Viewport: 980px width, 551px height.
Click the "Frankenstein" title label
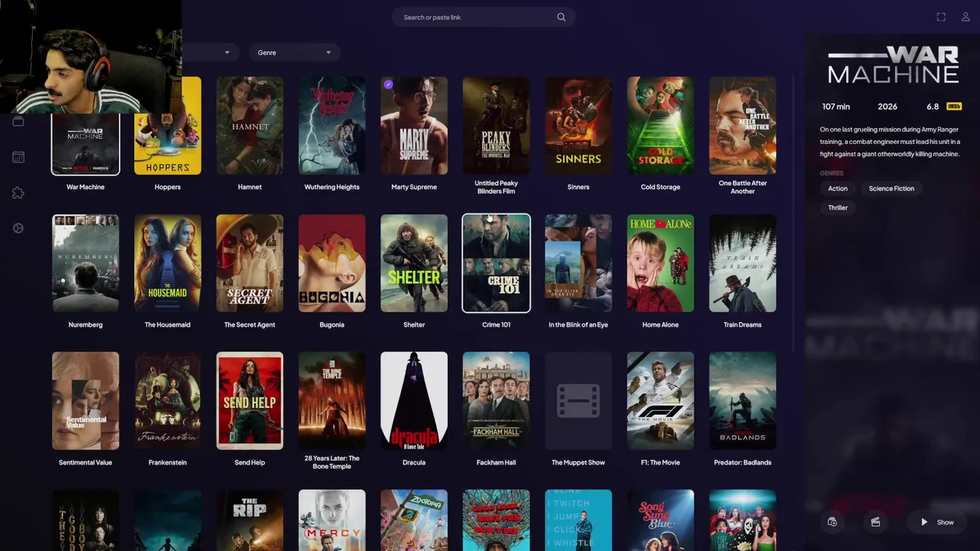(168, 462)
